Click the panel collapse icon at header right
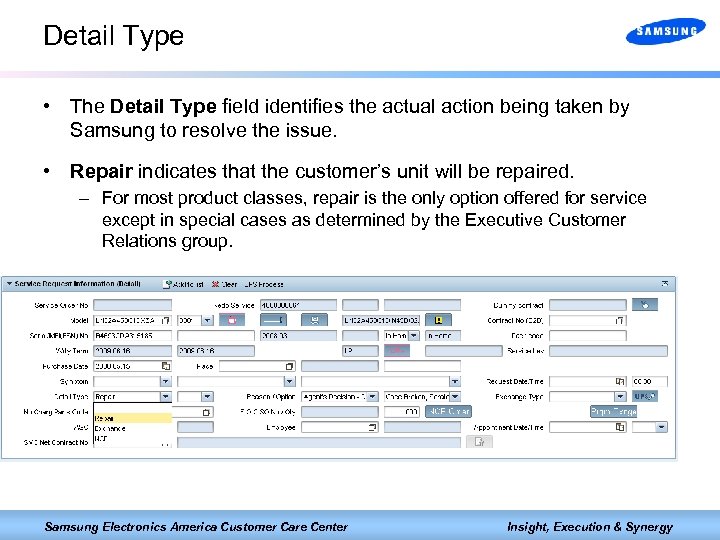720x540 pixels. point(664,284)
